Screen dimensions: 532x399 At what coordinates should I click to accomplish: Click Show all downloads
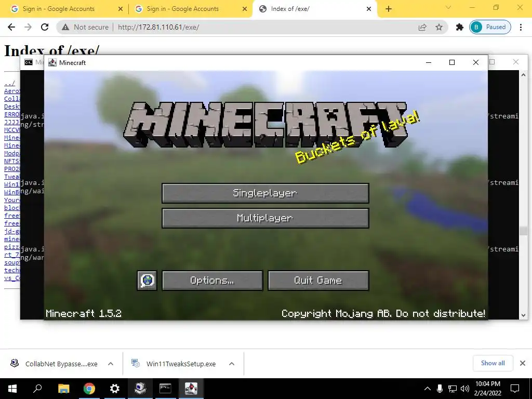pyautogui.click(x=493, y=363)
